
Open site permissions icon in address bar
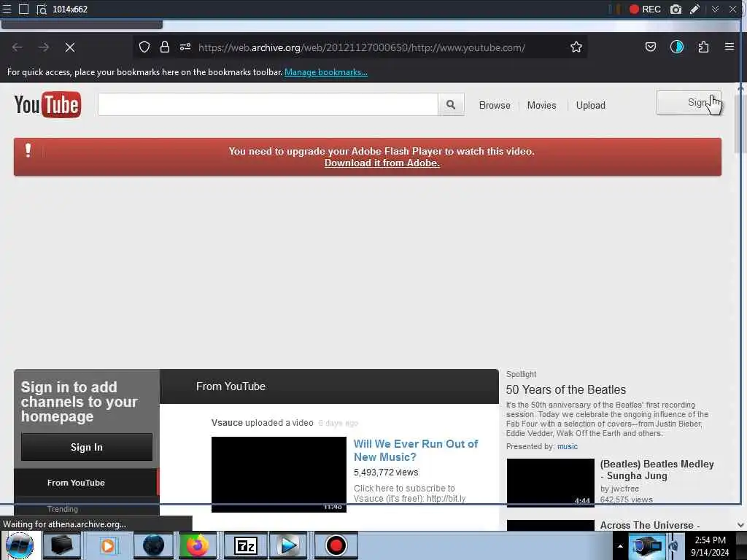[x=185, y=47]
